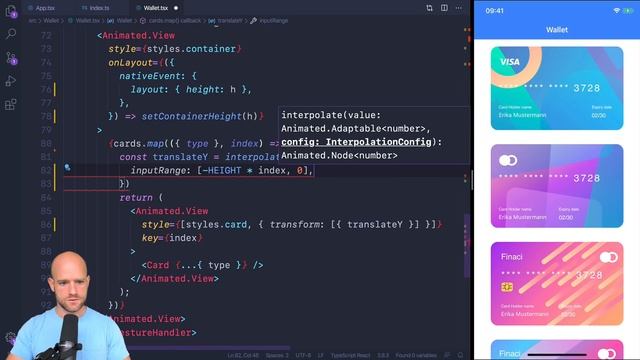Click the 09:41 clock in simulator status bar
The image size is (640, 360).
click(494, 11)
